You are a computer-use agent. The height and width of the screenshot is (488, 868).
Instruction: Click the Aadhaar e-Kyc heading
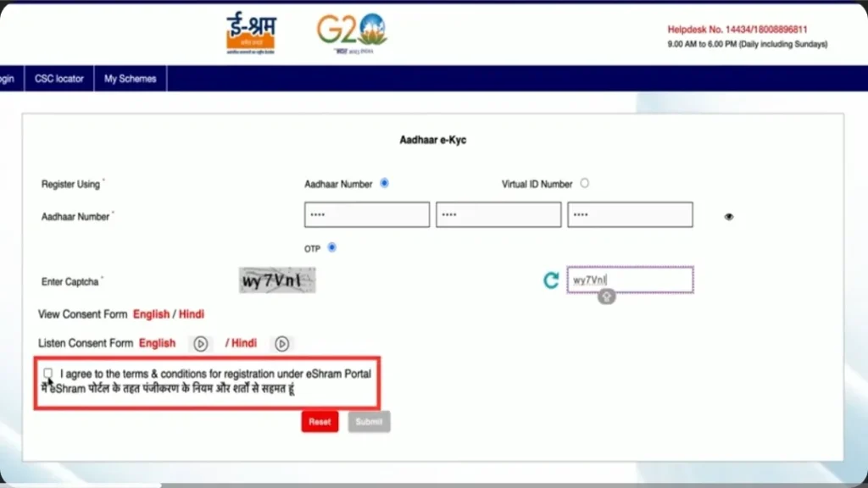click(433, 140)
